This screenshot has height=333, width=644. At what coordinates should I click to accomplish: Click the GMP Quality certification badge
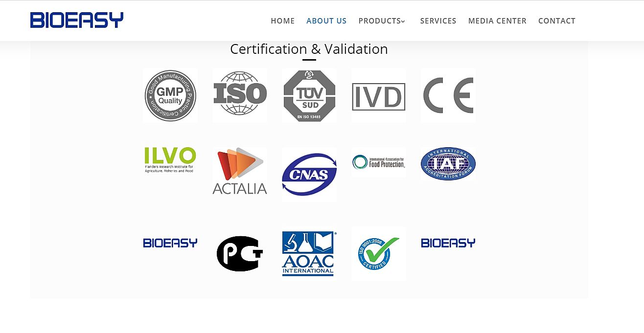coord(170,95)
